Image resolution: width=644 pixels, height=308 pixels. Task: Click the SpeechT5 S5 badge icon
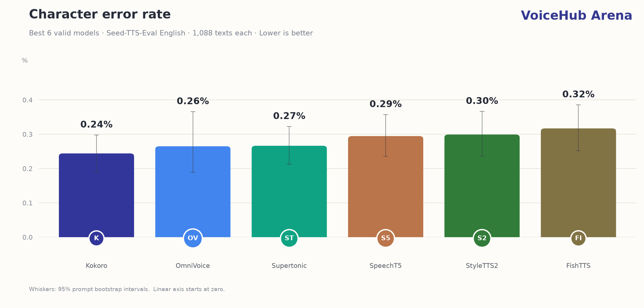click(x=386, y=238)
